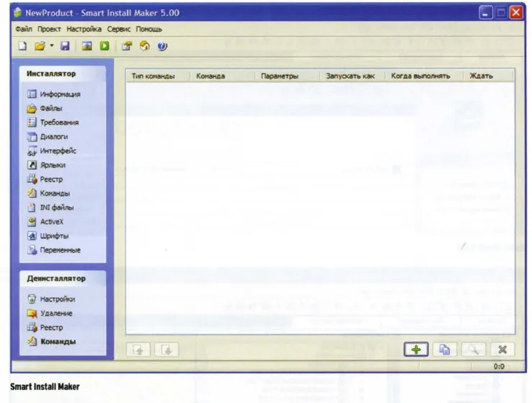Open the Помощь menu
The height and width of the screenshot is (403, 532).
(x=149, y=30)
